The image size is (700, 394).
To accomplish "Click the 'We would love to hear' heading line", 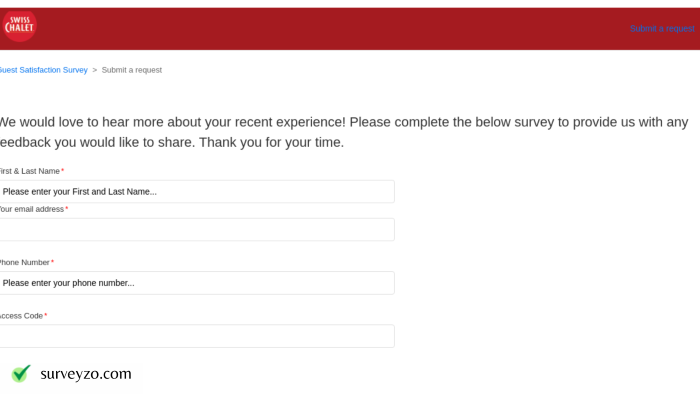I will pyautogui.click(x=344, y=122).
